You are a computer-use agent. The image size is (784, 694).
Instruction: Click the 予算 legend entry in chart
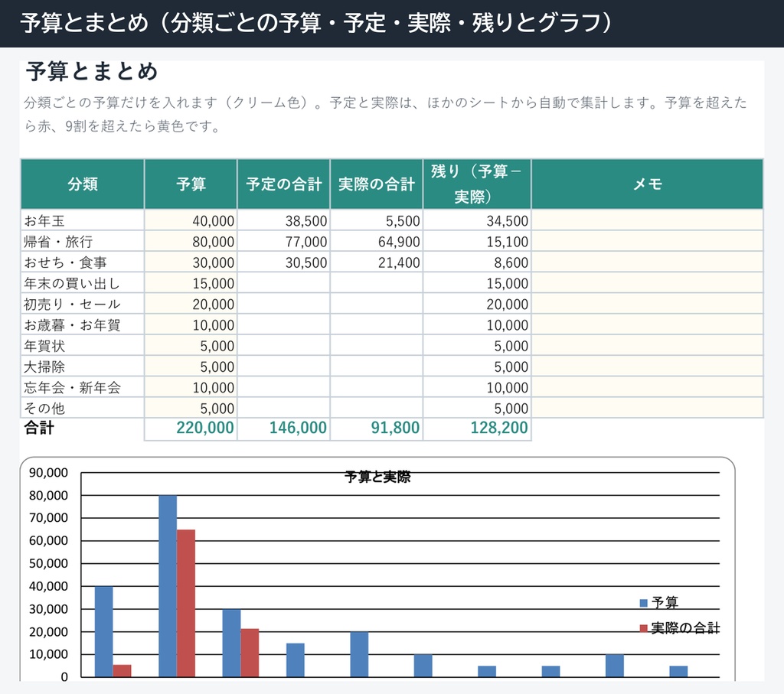click(659, 603)
